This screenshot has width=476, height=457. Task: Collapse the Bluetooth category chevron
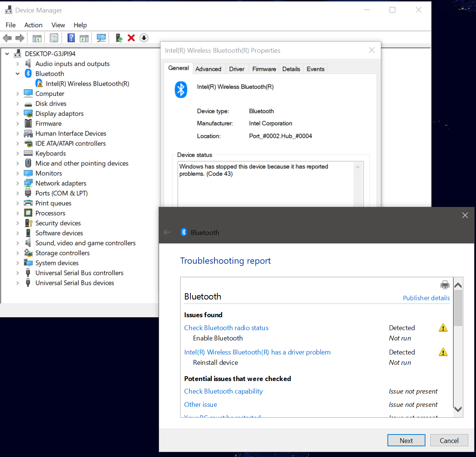(x=17, y=74)
